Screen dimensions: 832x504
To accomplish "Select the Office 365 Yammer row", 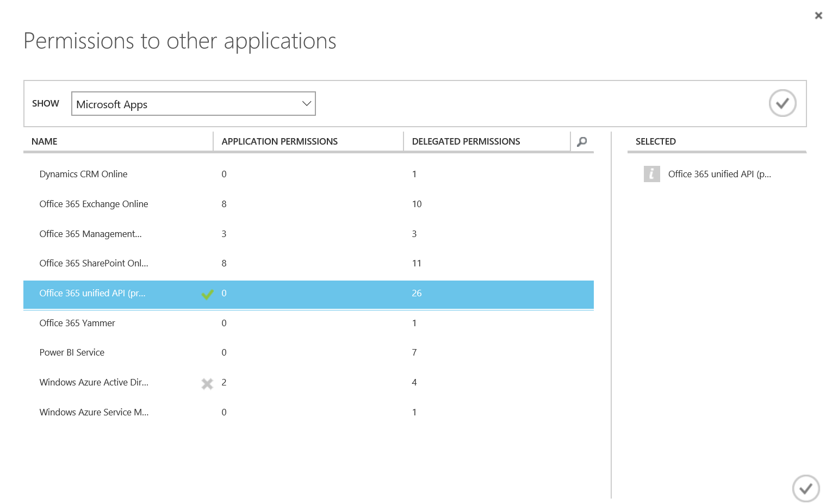I will (x=308, y=323).
